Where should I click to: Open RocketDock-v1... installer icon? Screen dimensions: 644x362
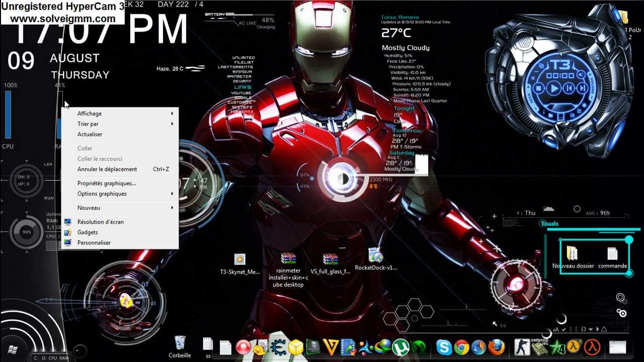[376, 260]
